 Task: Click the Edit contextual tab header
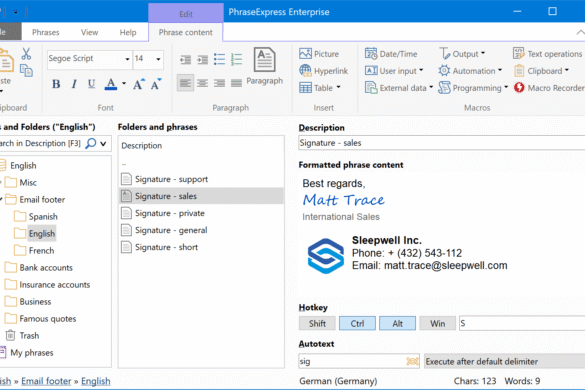pos(186,14)
